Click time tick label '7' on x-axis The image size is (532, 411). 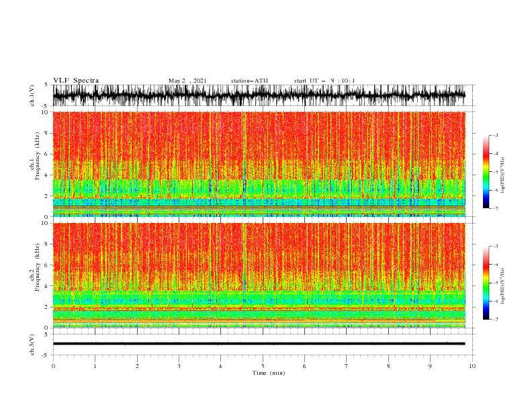pos(347,366)
